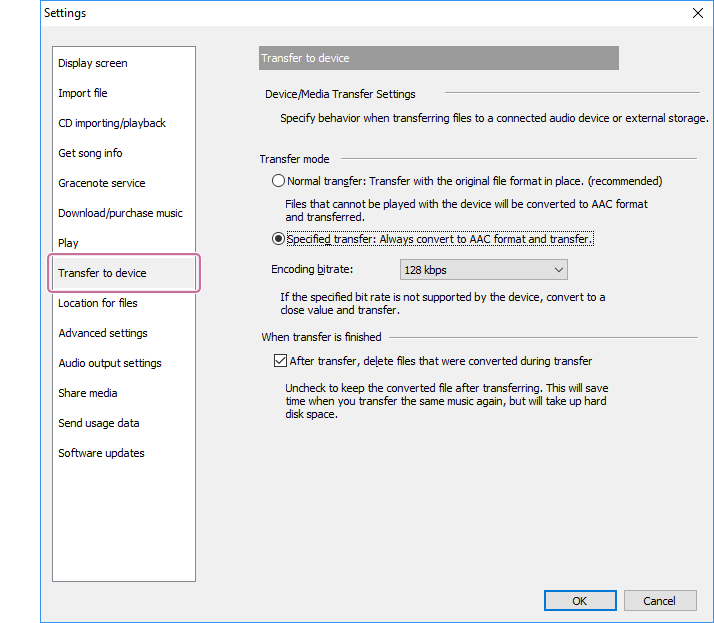Select the Share media category
This screenshot has width=714, height=623.
pyautogui.click(x=87, y=393)
